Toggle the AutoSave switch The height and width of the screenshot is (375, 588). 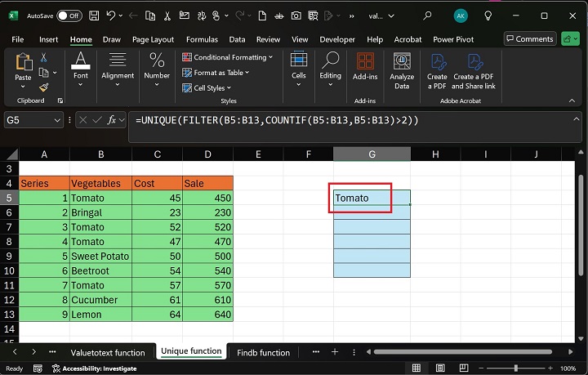(x=69, y=16)
